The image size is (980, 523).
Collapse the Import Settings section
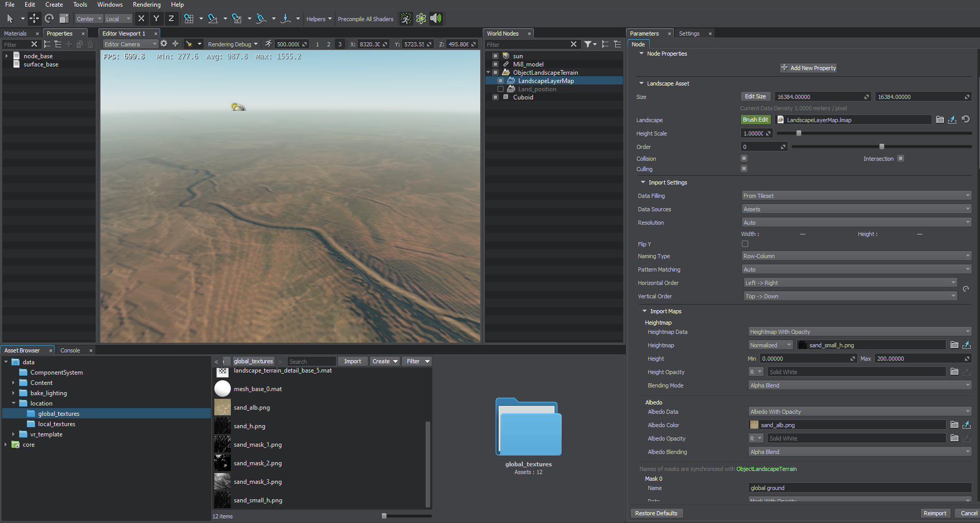pyautogui.click(x=643, y=182)
